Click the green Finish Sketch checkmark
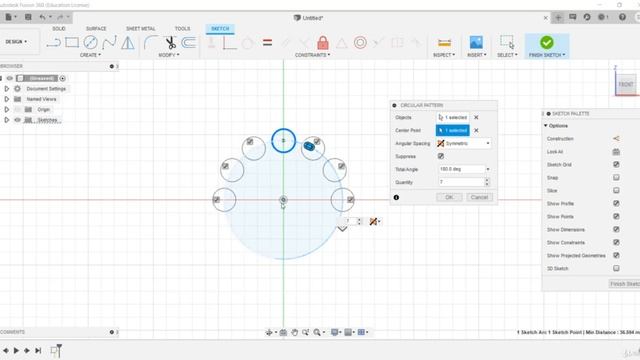640x360 pixels. [547, 42]
